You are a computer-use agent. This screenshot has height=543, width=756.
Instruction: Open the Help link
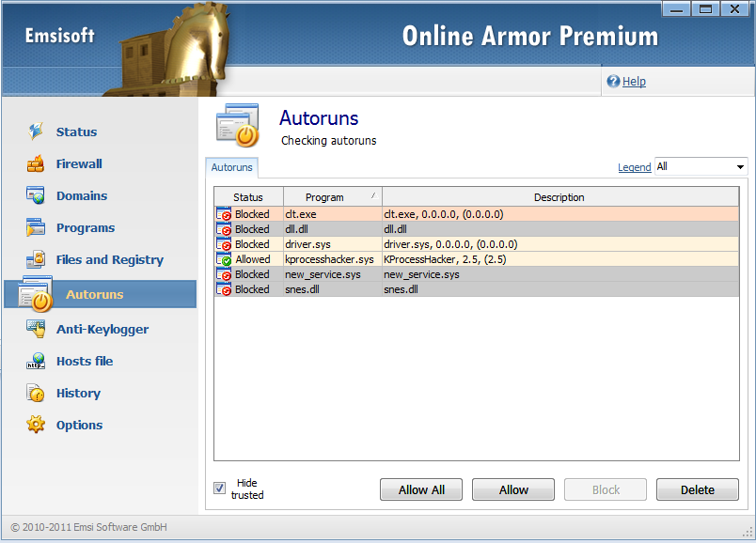tap(634, 82)
